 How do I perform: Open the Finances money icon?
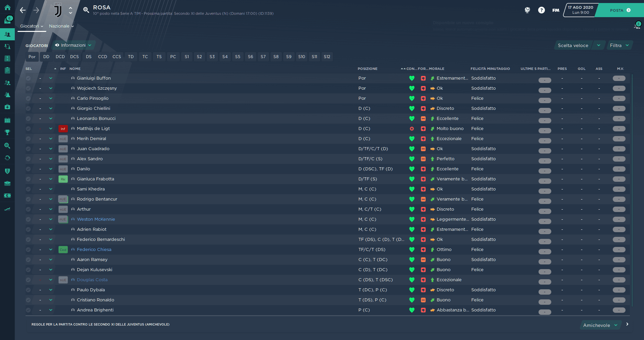point(7,196)
